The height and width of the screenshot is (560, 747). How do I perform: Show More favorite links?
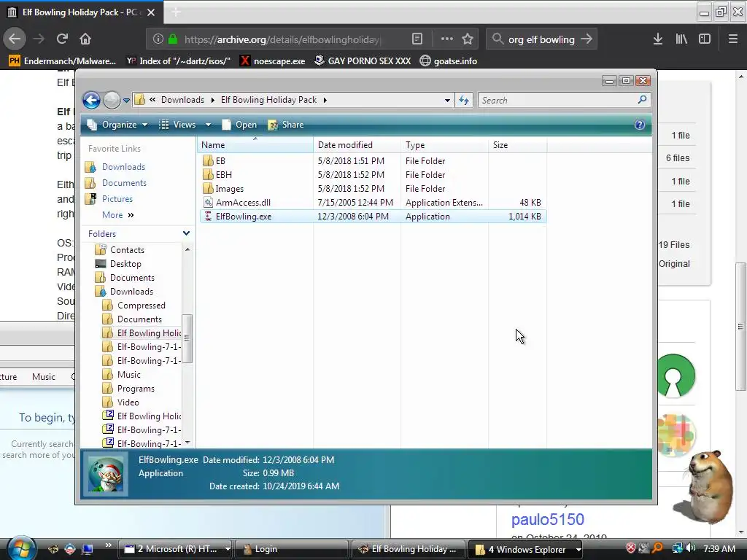117,215
